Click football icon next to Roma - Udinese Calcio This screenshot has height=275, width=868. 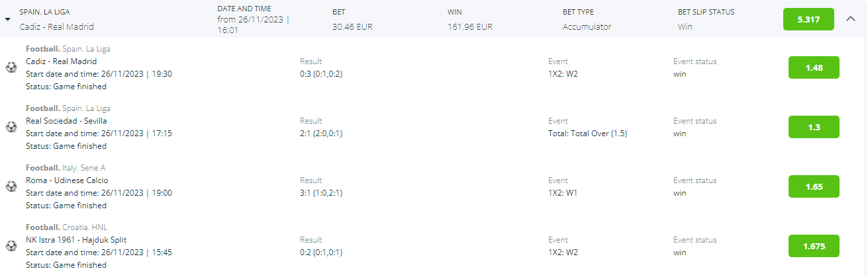pyautogui.click(x=11, y=186)
